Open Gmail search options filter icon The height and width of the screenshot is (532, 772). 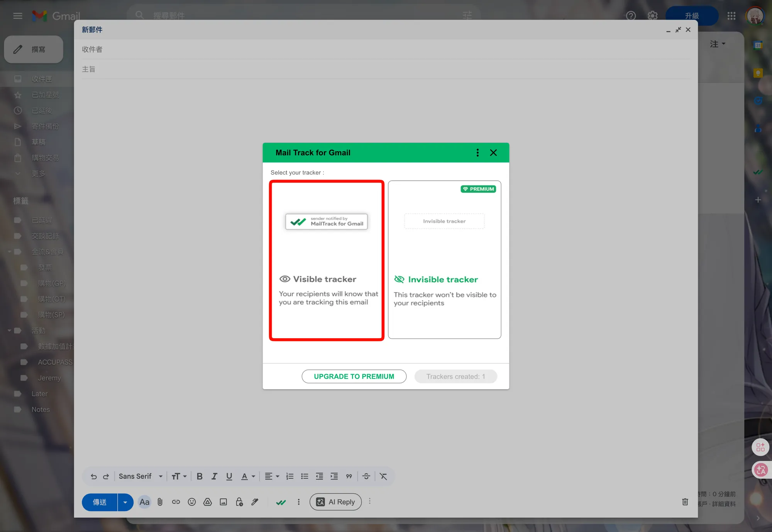click(467, 15)
